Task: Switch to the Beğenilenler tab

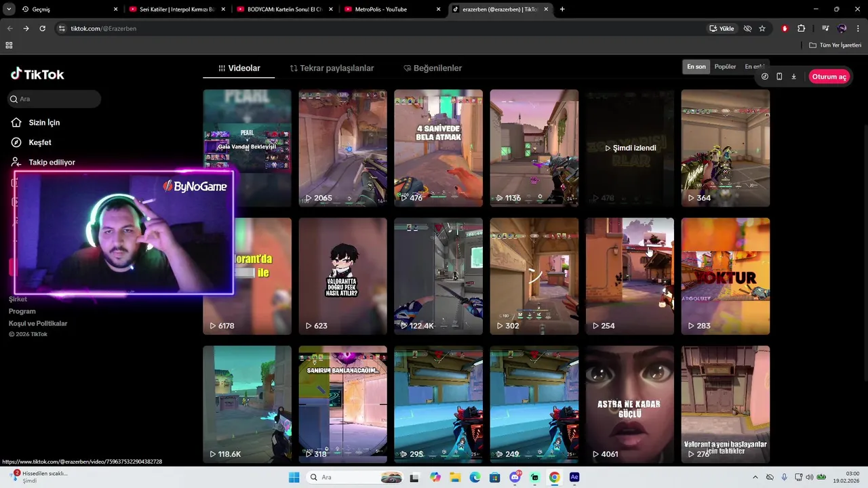Action: [433, 68]
